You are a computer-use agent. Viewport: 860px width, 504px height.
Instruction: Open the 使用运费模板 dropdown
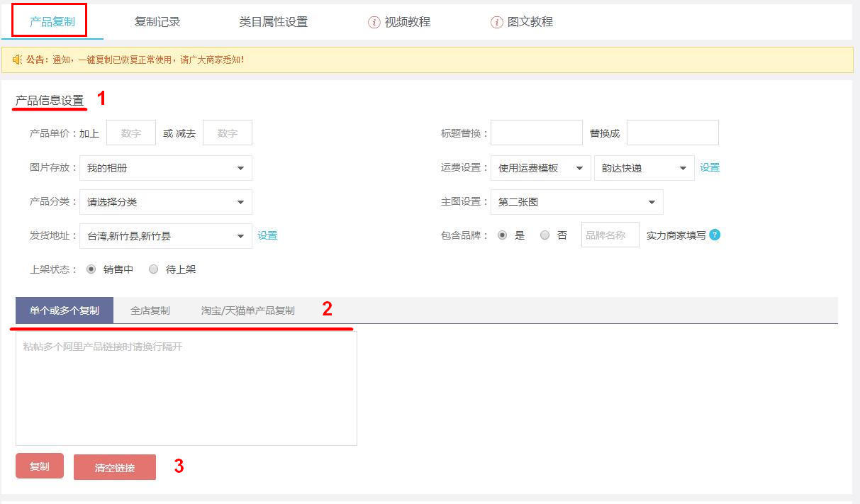pos(541,168)
